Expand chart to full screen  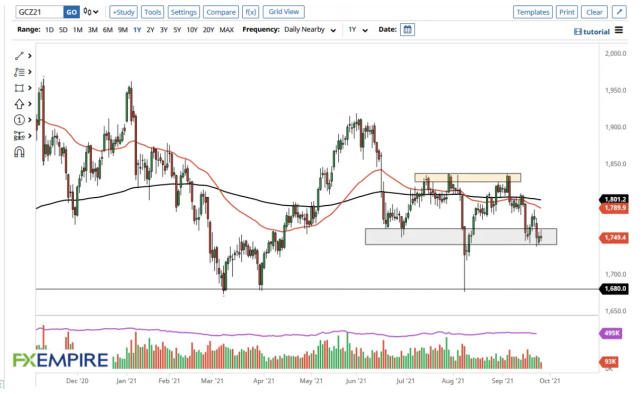tap(619, 12)
